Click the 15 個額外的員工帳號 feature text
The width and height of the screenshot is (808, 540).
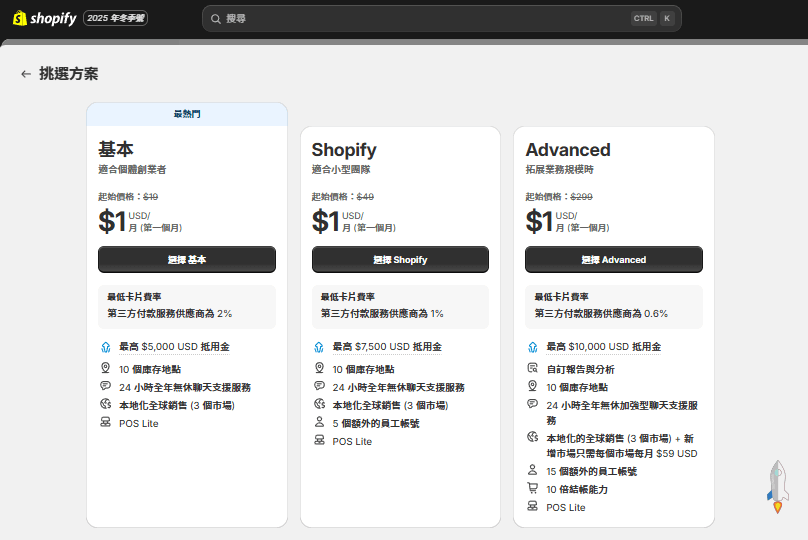click(x=592, y=471)
